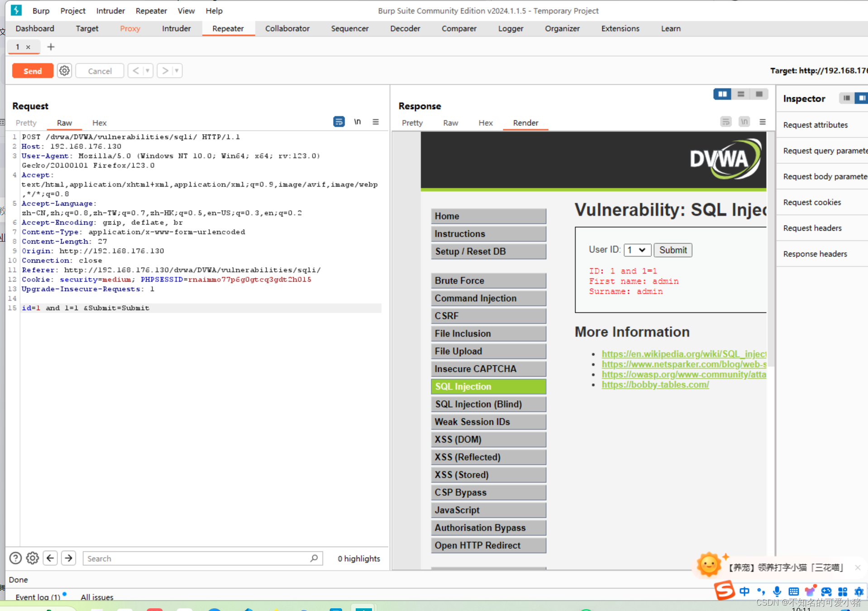Open Repeater request settings gear
This screenshot has height=611, width=868.
click(65, 71)
